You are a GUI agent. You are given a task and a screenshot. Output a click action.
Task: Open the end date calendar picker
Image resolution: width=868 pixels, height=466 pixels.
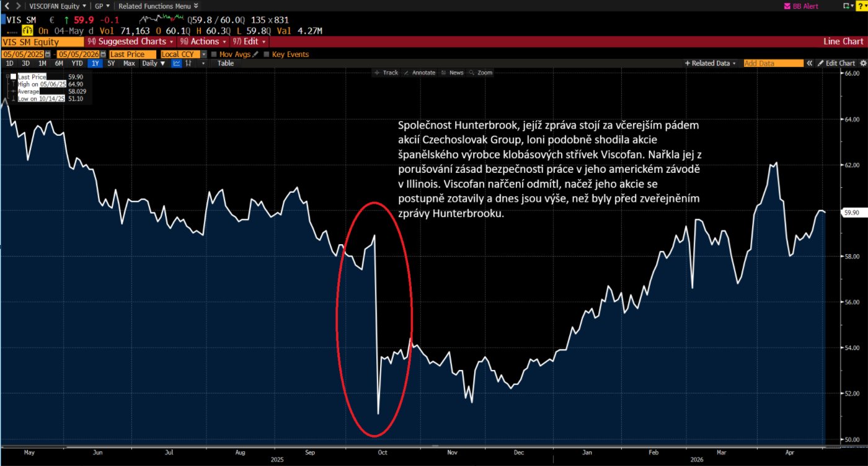[102, 54]
